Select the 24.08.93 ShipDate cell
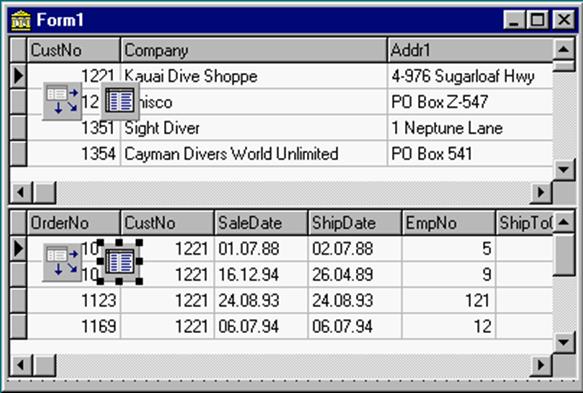This screenshot has width=583, height=393. point(355,300)
